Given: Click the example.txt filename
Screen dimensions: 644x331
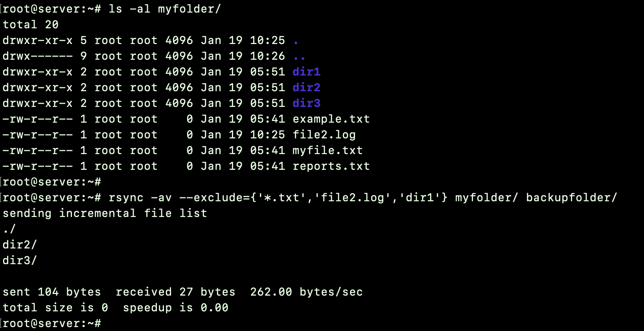Looking at the screenshot, I should [x=331, y=119].
